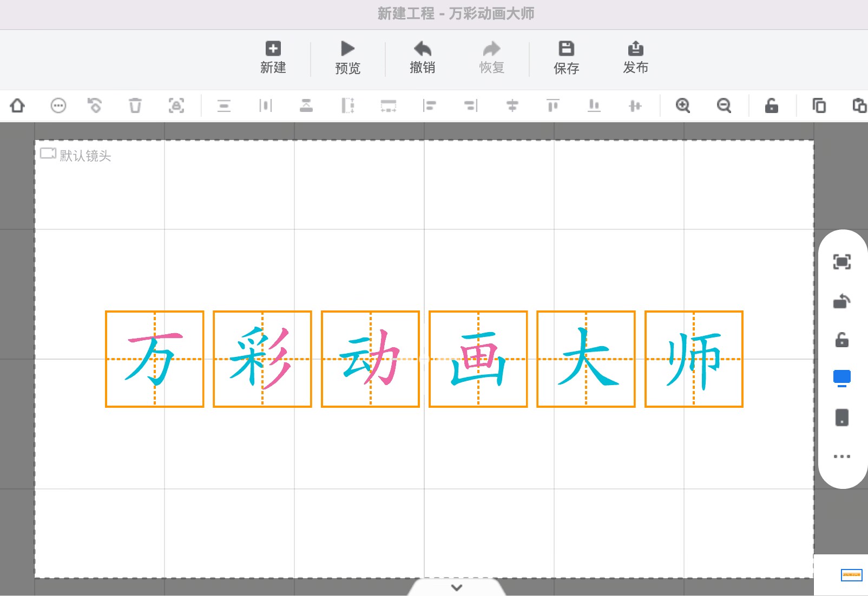This screenshot has width=868, height=596.
Task: Align objects to horizontal center
Action: (x=512, y=105)
